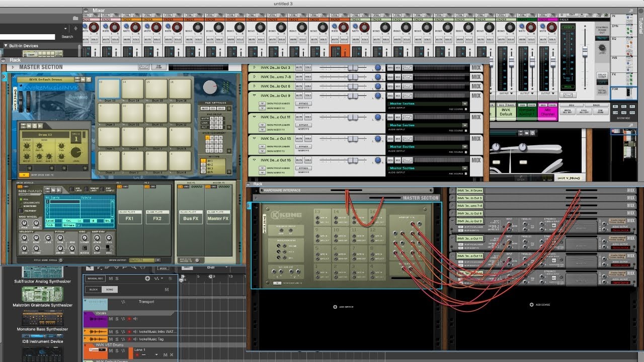Click the Search button in browser
The height and width of the screenshot is (362, 644).
[x=67, y=37]
